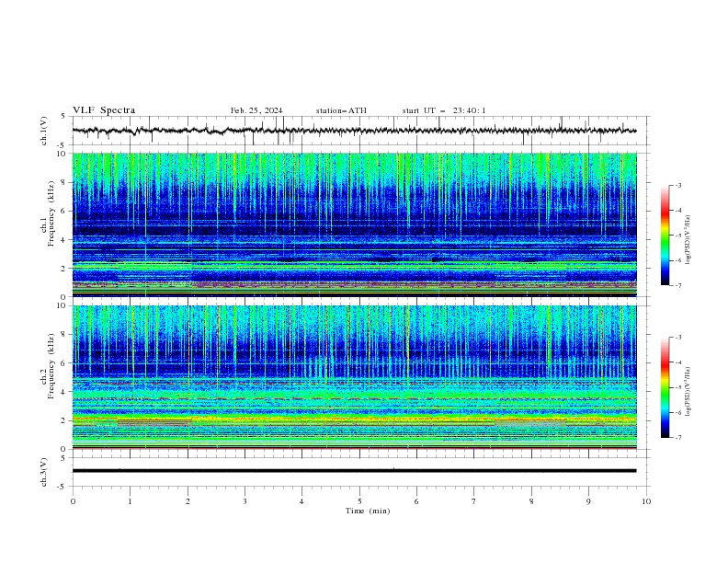Click the ch.1 PSD color bar
Screen dimensions: 728x563
tap(665, 236)
